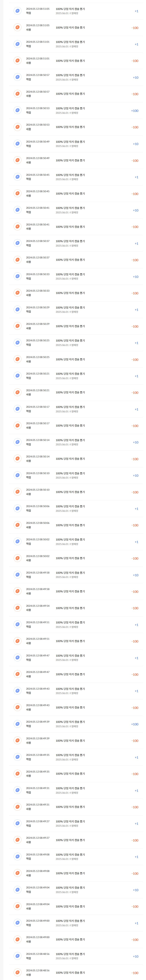Screen dimensions: 146x980
Task: Select orange 사용 icon at 08:50:21
Action: (17, 393)
